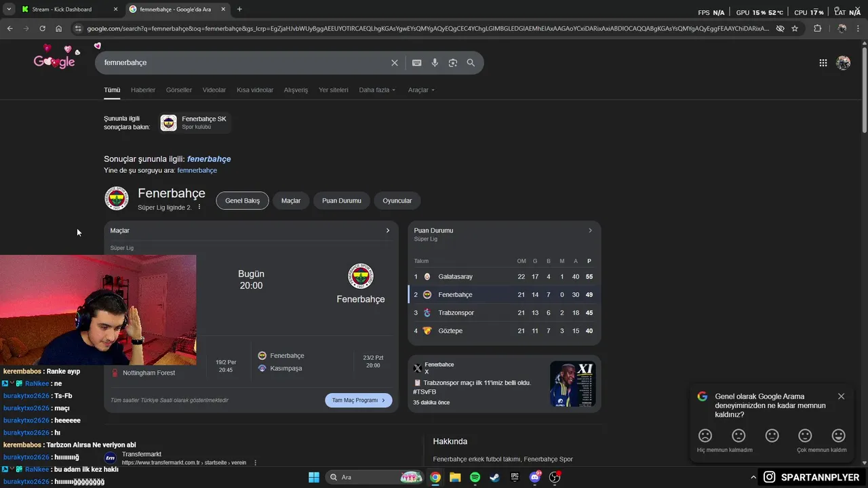
Task: Open the Google apps grid
Action: point(823,62)
